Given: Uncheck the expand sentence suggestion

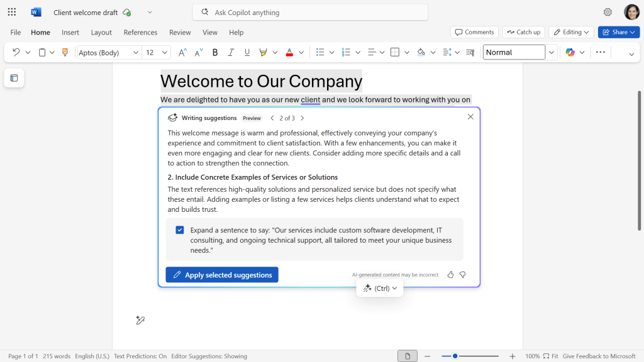Looking at the screenshot, I should tap(180, 229).
